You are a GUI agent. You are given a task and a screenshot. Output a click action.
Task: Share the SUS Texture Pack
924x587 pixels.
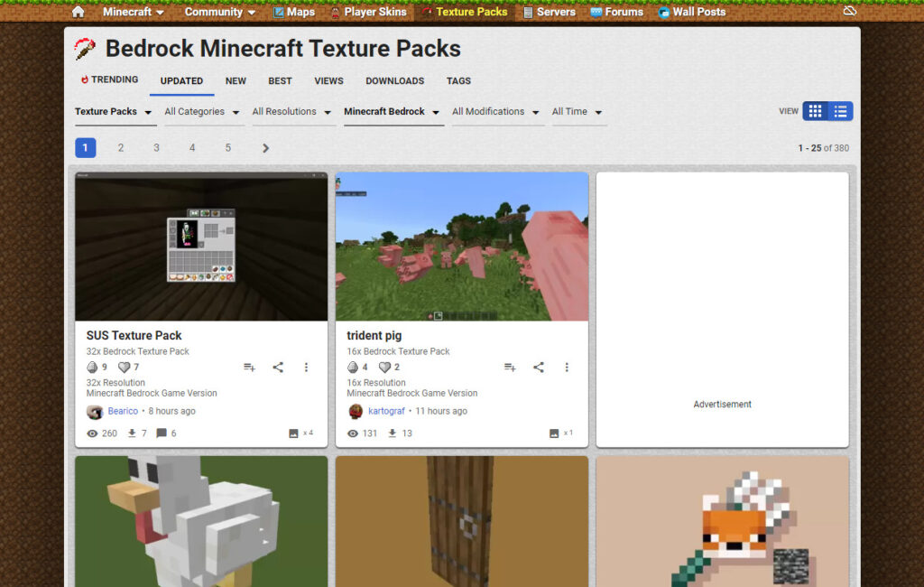[x=278, y=368]
